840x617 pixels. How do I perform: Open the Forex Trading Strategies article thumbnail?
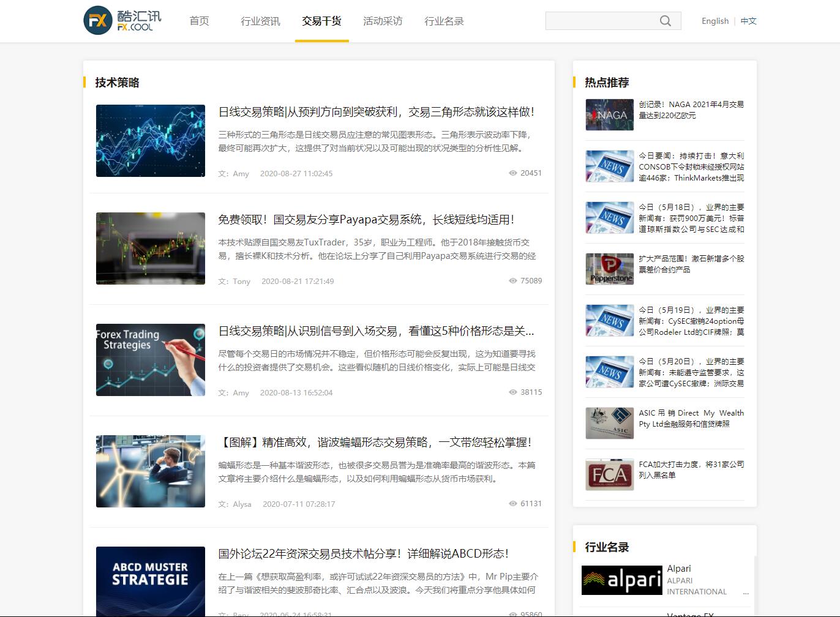150,360
